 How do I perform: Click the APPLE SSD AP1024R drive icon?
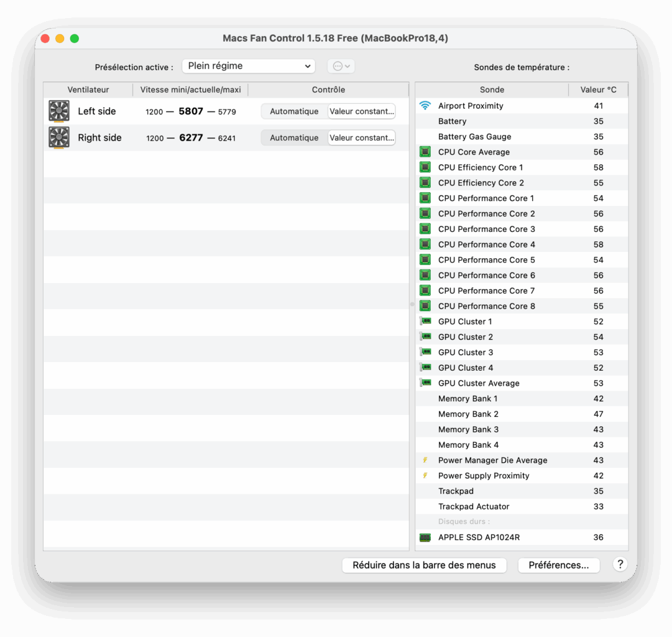click(x=425, y=537)
